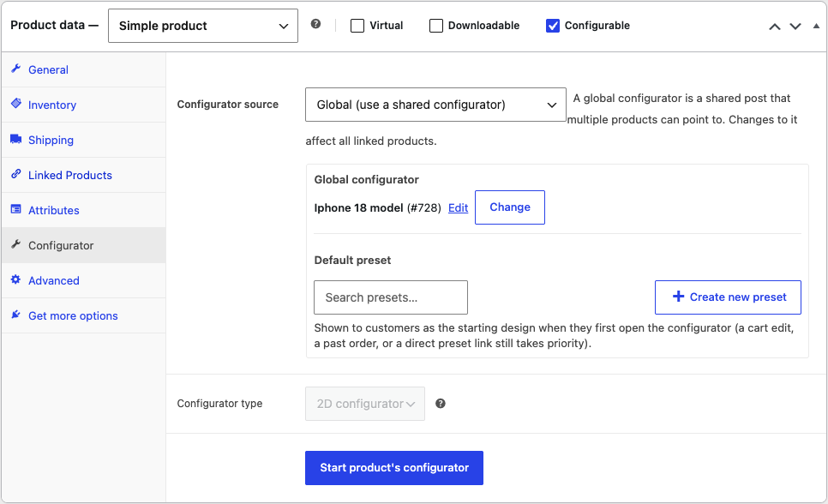Click the Advanced gear icon
Image resolution: width=828 pixels, height=504 pixels.
coord(15,279)
